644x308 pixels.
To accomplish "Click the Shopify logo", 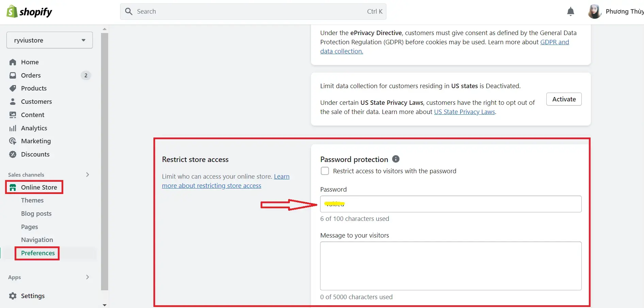I will (x=29, y=12).
